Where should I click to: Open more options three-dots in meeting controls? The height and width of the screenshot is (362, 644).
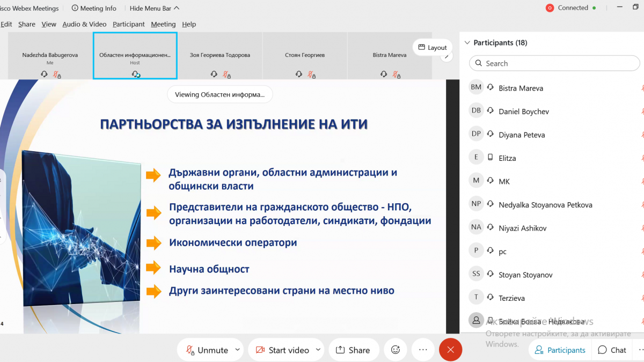(x=423, y=350)
